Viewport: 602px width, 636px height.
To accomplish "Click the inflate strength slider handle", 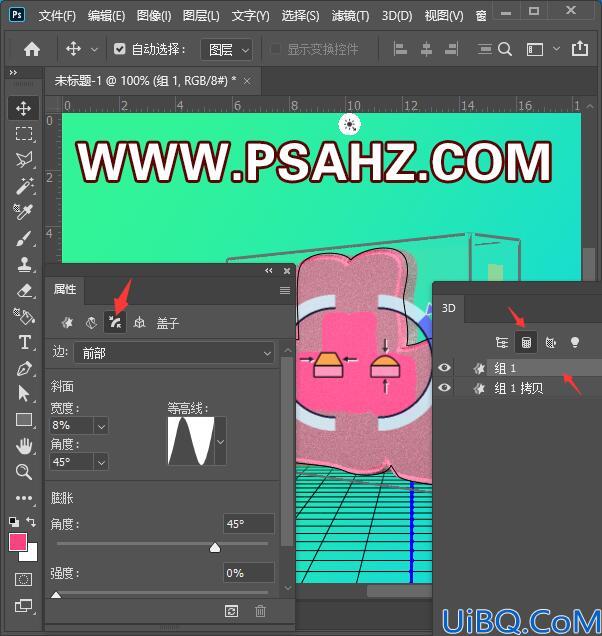I will point(56,595).
